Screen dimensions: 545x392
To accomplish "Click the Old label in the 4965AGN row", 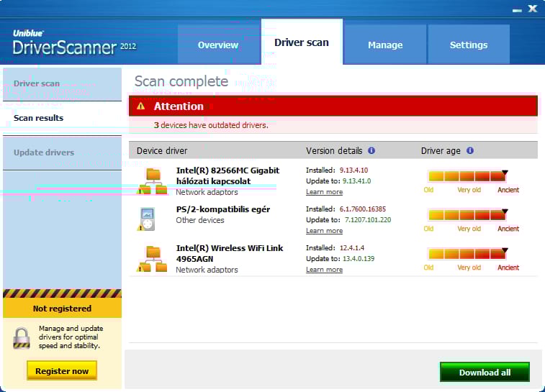I will click(x=428, y=268).
